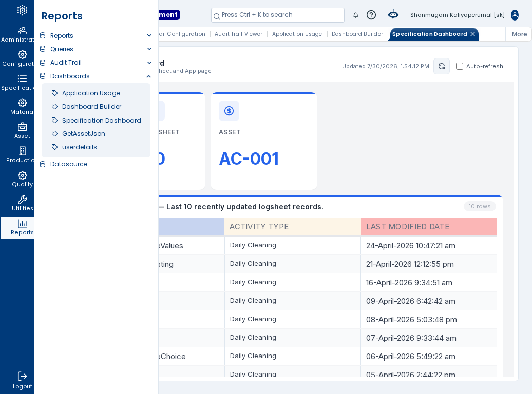Click the ACTIVITY TYPE column header

(x=293, y=227)
